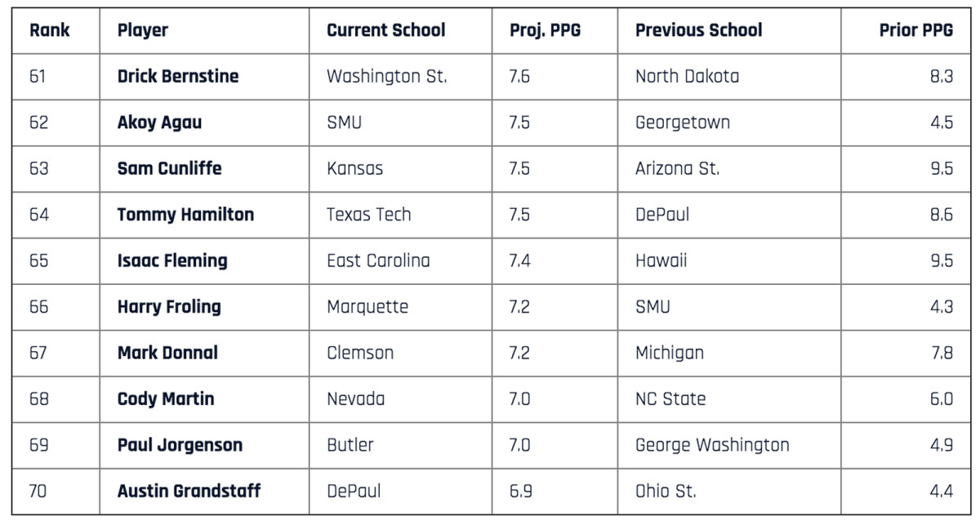The height and width of the screenshot is (521, 980).
Task: Click the Washington St. current school cell
Action: tap(386, 77)
